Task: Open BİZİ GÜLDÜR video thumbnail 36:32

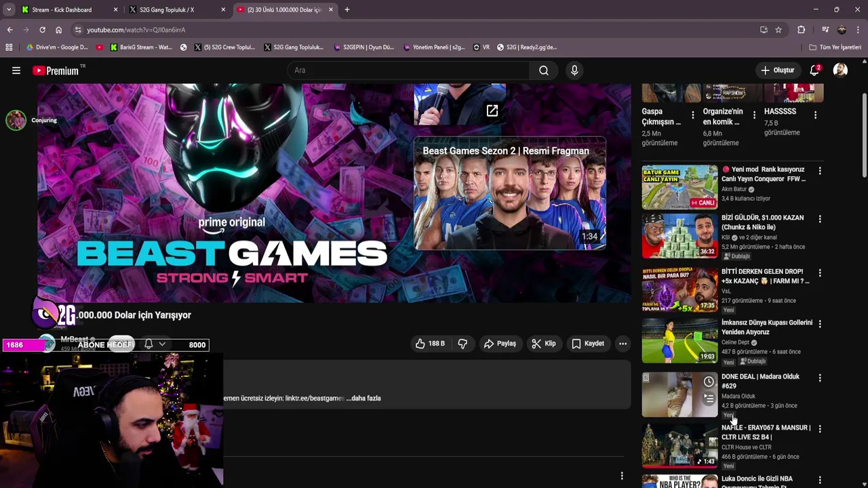Action: pos(679,236)
